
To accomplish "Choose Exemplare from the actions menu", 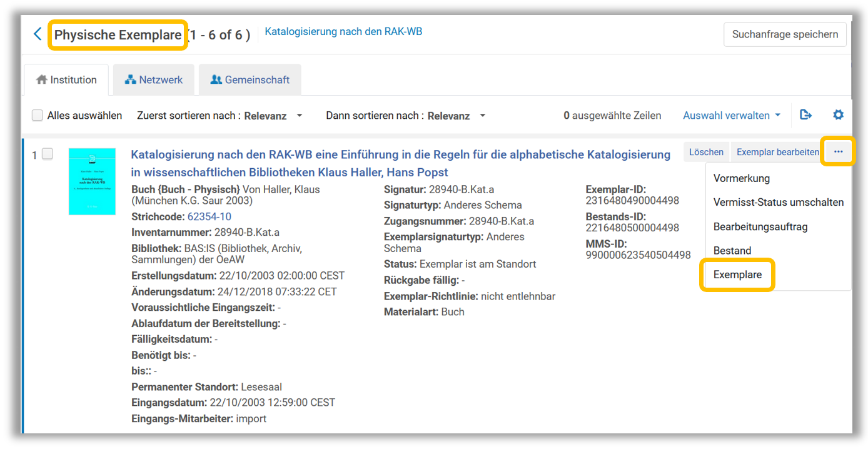I will [x=737, y=275].
